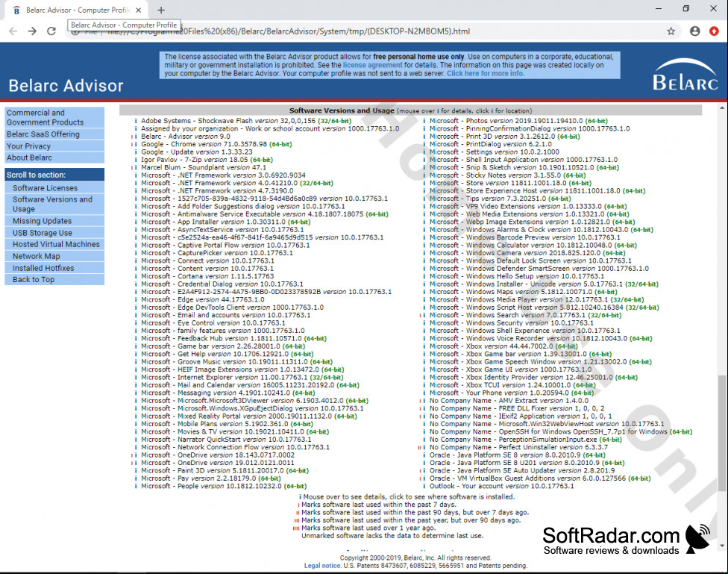Click the 'Google - Update version 1.3.33.23' entry
Image resolution: width=728 pixels, height=574 pixels.
(x=197, y=152)
